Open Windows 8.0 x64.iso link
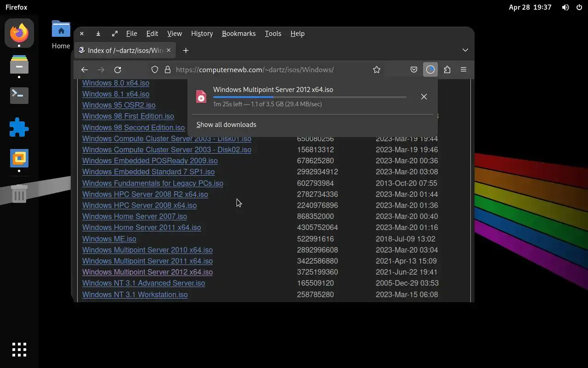Image resolution: width=588 pixels, height=368 pixels. point(116,83)
